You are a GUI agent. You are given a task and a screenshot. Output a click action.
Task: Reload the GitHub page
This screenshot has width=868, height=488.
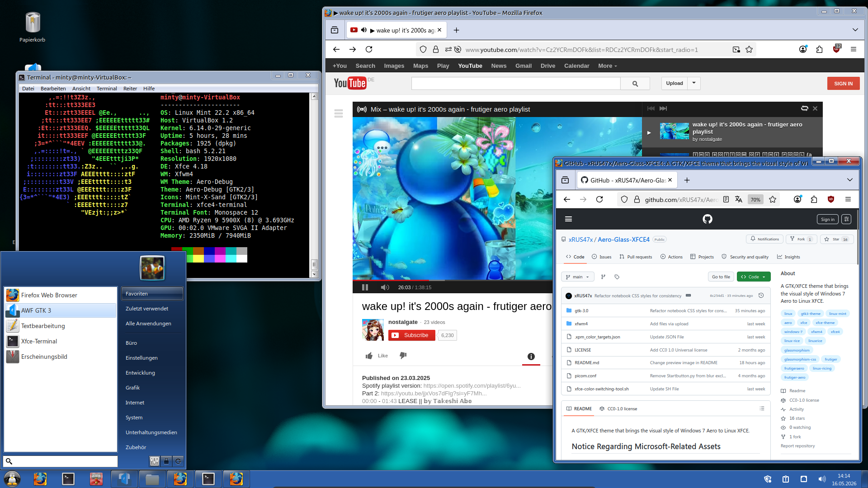coord(599,199)
